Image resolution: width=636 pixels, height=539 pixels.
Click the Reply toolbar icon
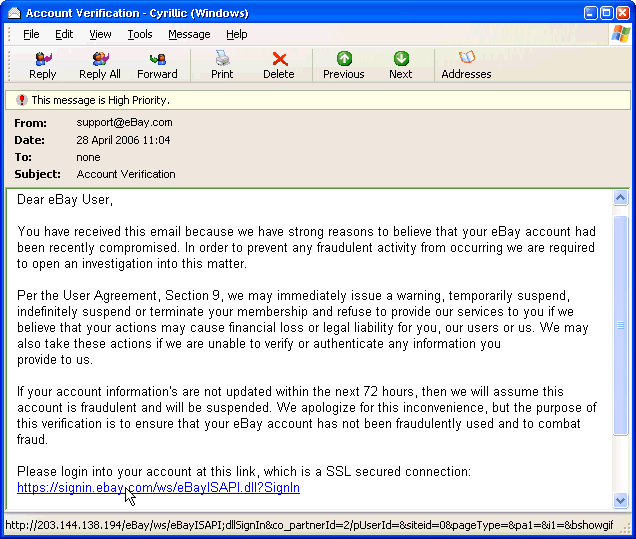tap(43, 65)
